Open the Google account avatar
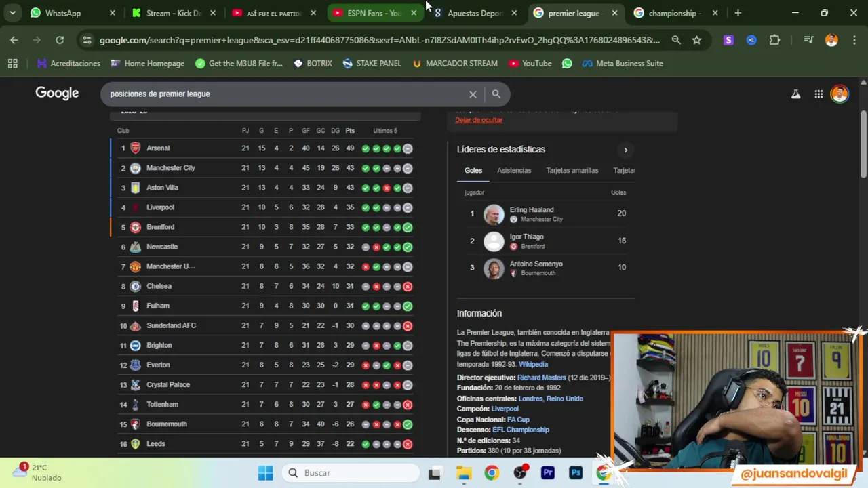 (840, 94)
